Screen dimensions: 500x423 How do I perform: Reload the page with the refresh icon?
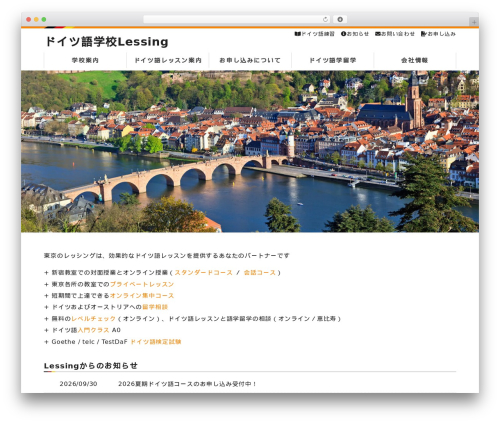325,20
